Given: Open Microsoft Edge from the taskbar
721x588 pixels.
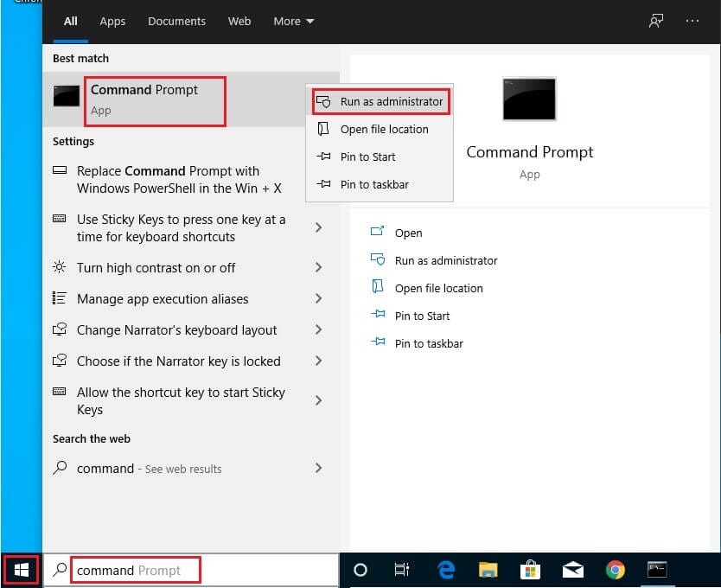Looking at the screenshot, I should click(x=445, y=570).
